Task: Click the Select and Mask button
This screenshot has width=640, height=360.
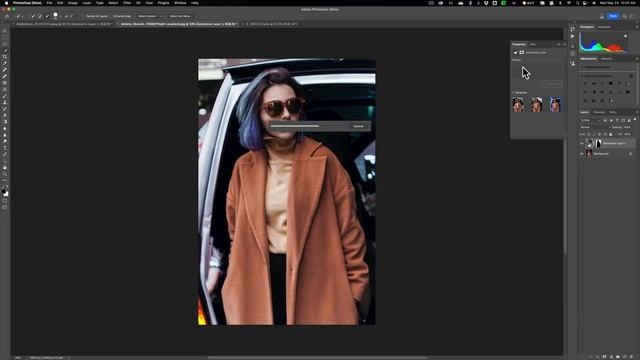Action: (180, 16)
